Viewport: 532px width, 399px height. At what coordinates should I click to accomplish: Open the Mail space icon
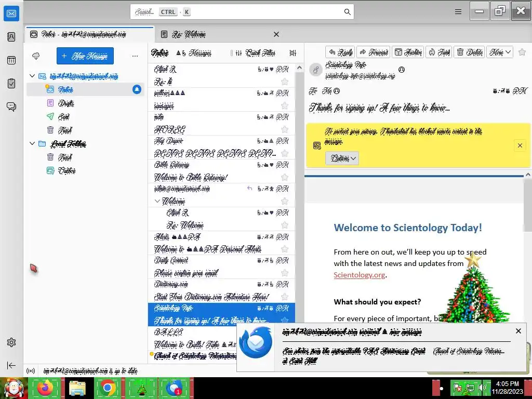pyautogui.click(x=11, y=14)
